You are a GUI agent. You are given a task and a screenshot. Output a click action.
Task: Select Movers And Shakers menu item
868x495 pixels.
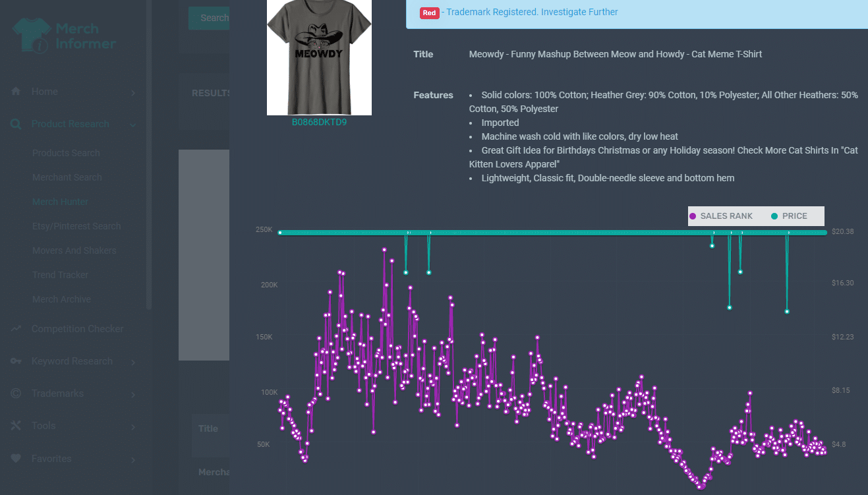click(74, 250)
